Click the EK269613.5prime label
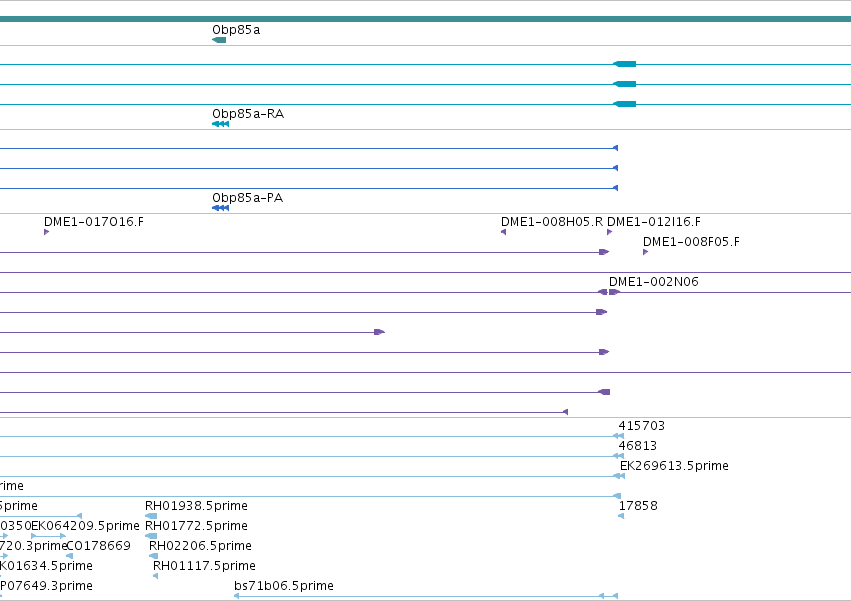The height and width of the screenshot is (601, 851). pyautogui.click(x=674, y=465)
